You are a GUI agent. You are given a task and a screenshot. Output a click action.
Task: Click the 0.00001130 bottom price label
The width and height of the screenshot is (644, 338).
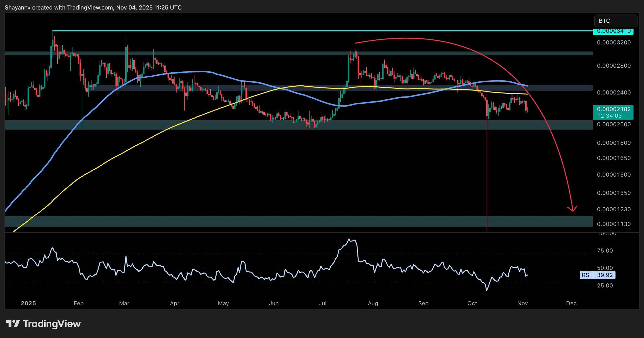tap(614, 224)
